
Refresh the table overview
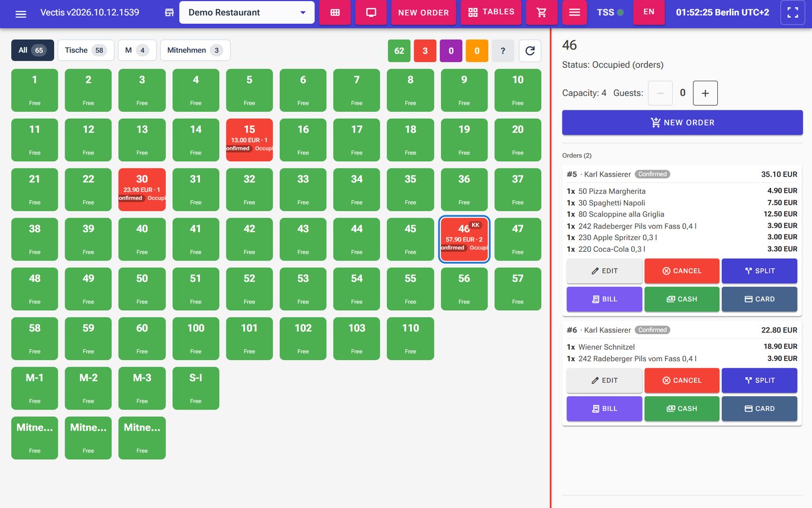[530, 51]
